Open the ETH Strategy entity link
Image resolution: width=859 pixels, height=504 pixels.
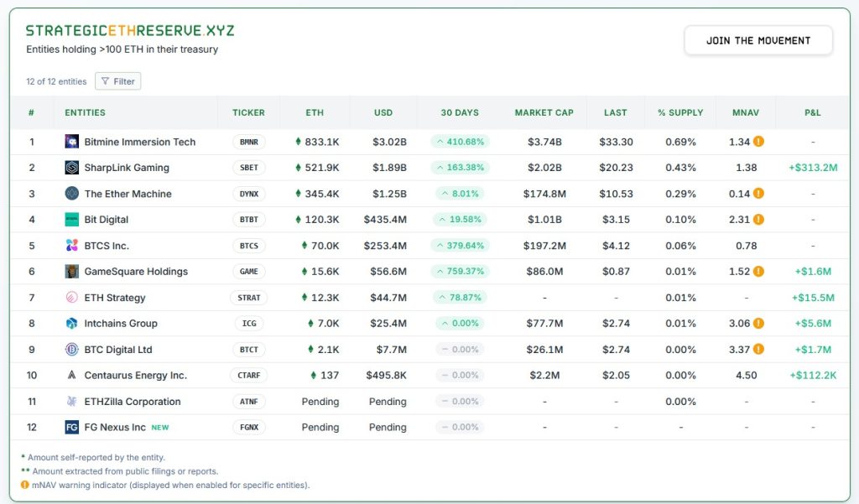115,298
